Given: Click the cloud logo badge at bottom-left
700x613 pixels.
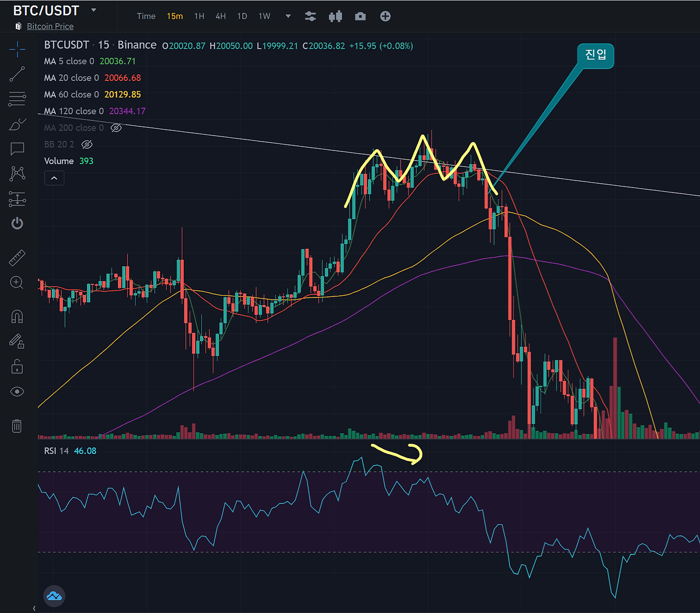Looking at the screenshot, I should click(x=54, y=596).
